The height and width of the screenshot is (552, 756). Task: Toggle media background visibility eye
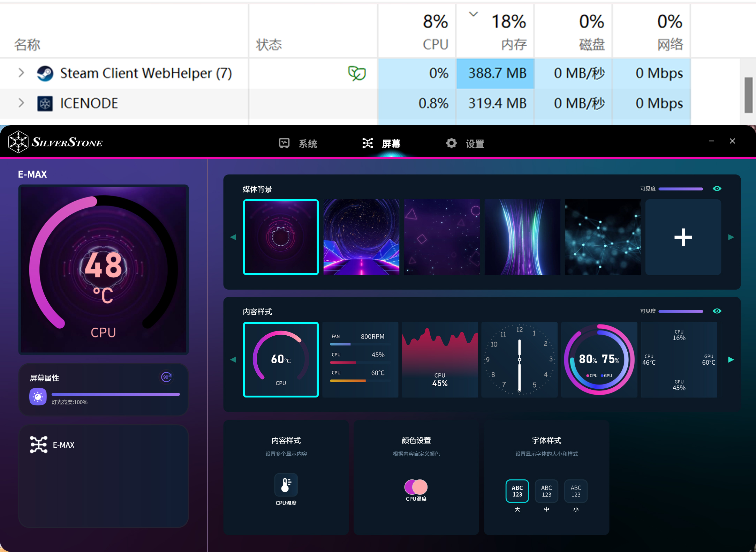717,188
